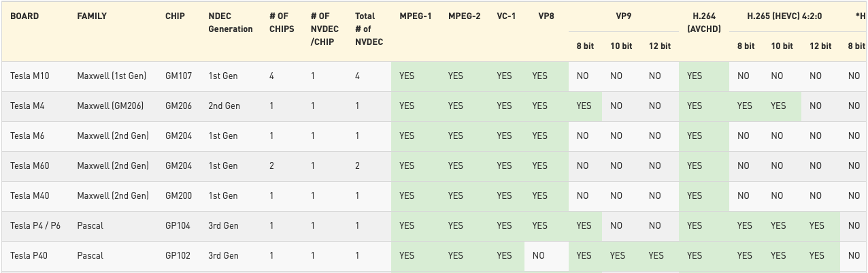The image size is (868, 273).
Task: Click the GM107 chip cell
Action: click(x=178, y=76)
